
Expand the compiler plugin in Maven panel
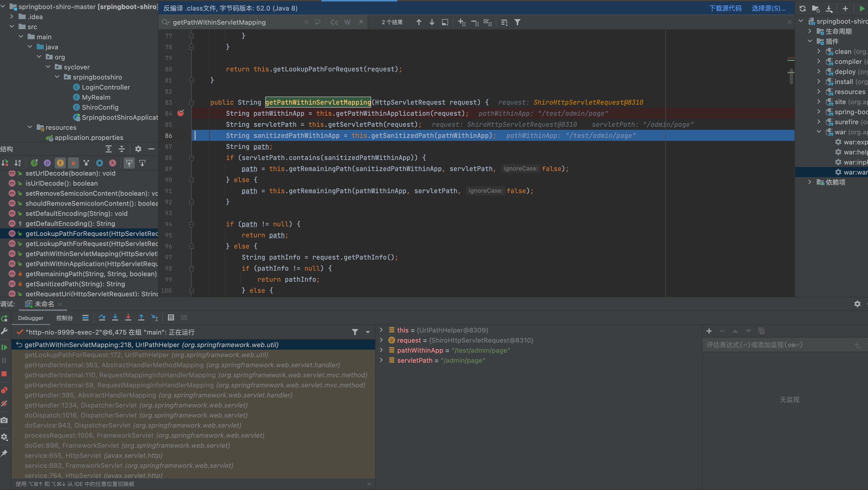[819, 62]
